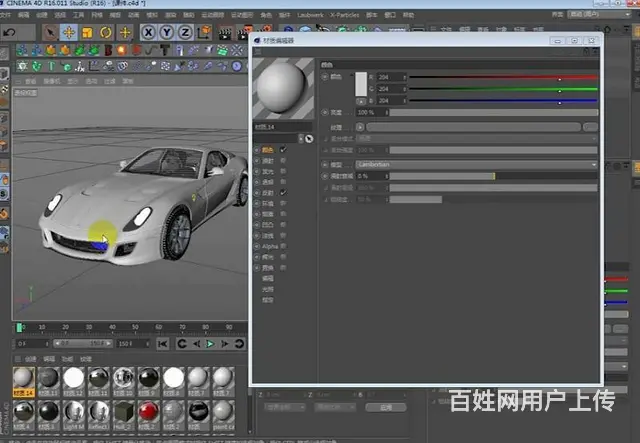Go to start of timeline
This screenshot has height=443, width=640.
click(162, 344)
